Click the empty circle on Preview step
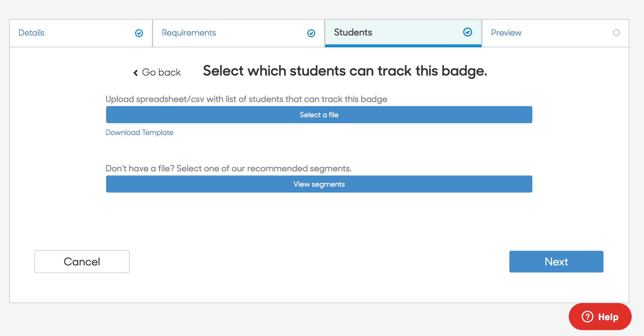Screen dimensions: 644x336 [x=616, y=33]
